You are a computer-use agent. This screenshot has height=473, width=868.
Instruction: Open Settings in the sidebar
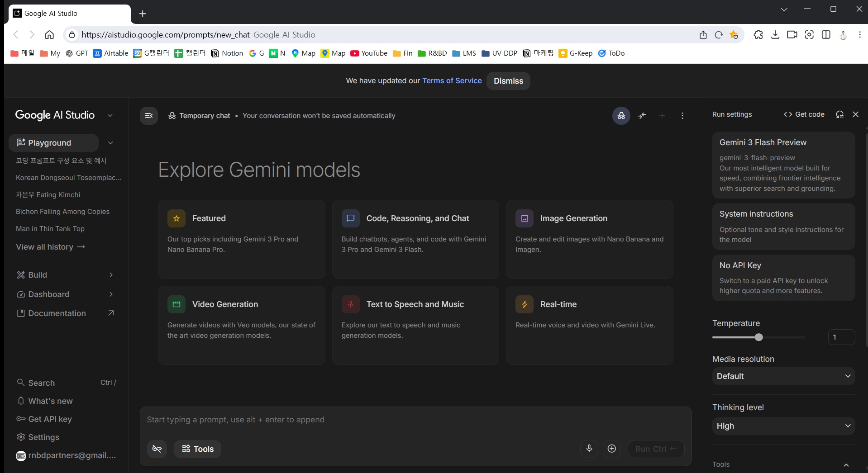click(x=38, y=437)
